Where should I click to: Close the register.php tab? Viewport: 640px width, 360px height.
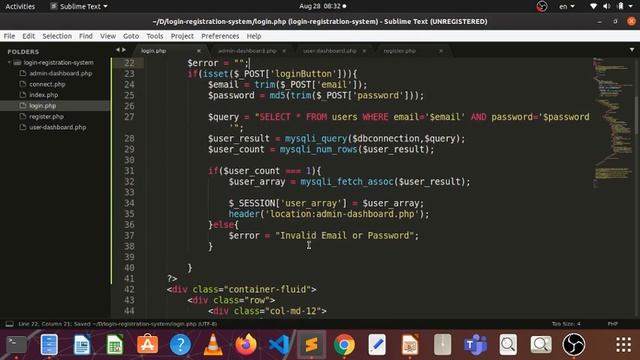pos(441,51)
